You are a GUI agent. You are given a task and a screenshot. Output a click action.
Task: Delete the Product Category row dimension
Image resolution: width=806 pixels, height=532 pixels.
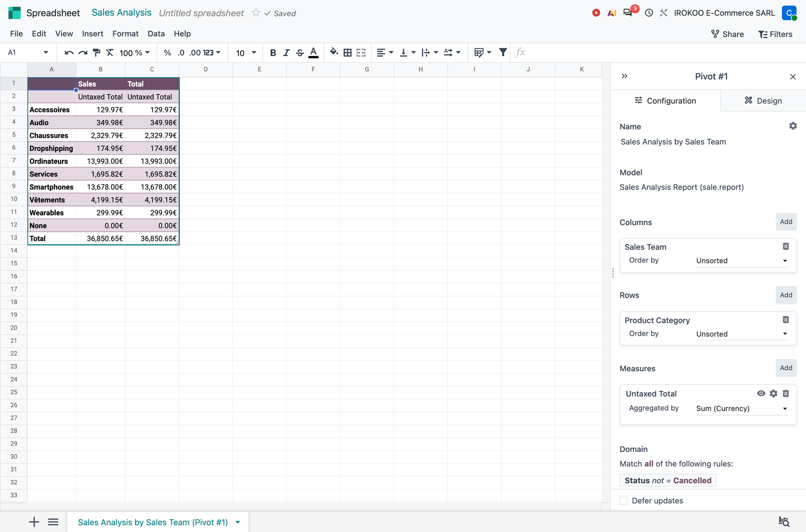(x=786, y=320)
